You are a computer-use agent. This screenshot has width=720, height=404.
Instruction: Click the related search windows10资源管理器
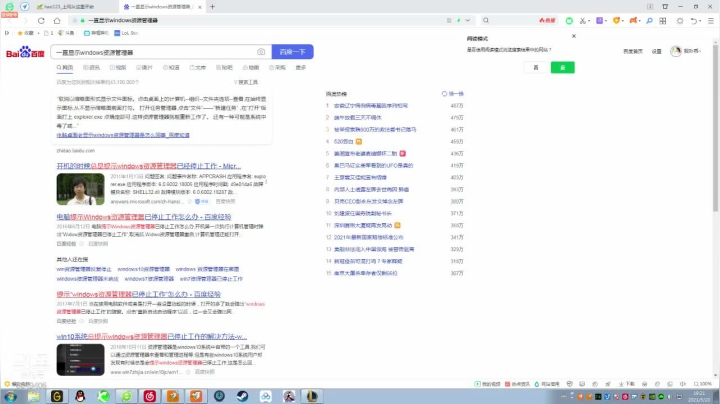click(143, 269)
